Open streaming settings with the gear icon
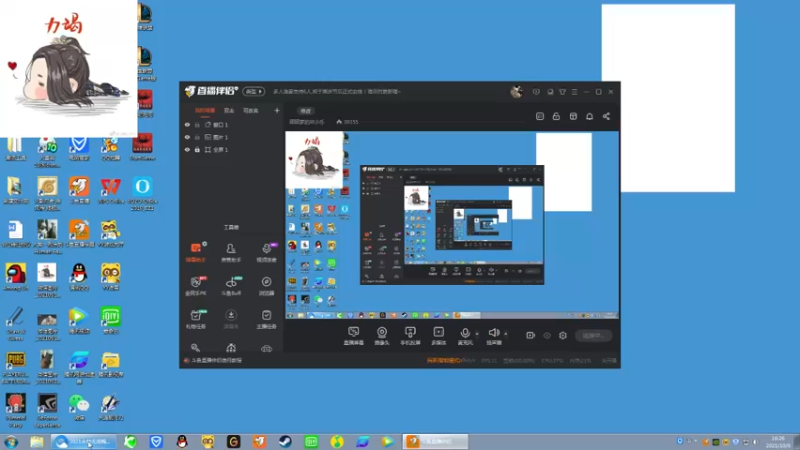This screenshot has width=800, height=450. (563, 335)
